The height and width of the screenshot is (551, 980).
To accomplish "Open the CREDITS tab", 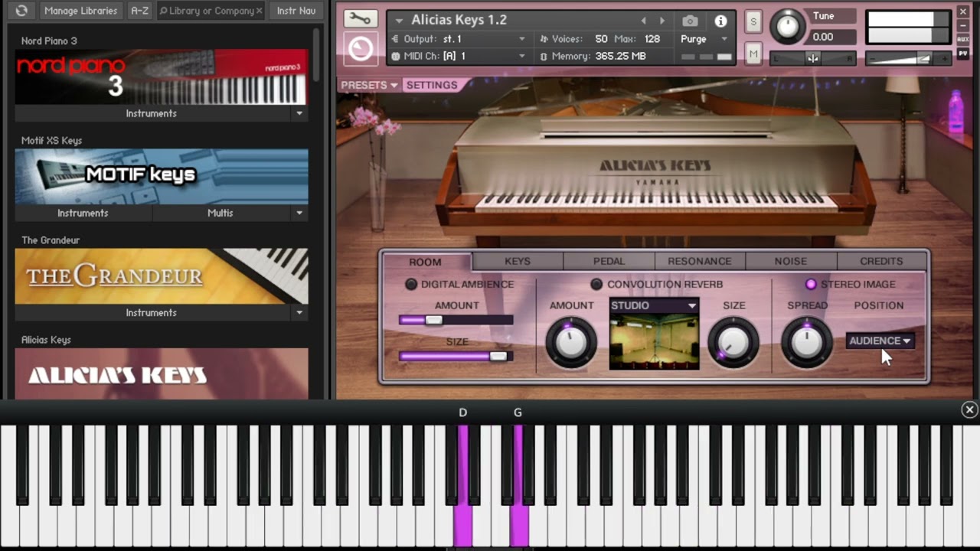I will (882, 261).
